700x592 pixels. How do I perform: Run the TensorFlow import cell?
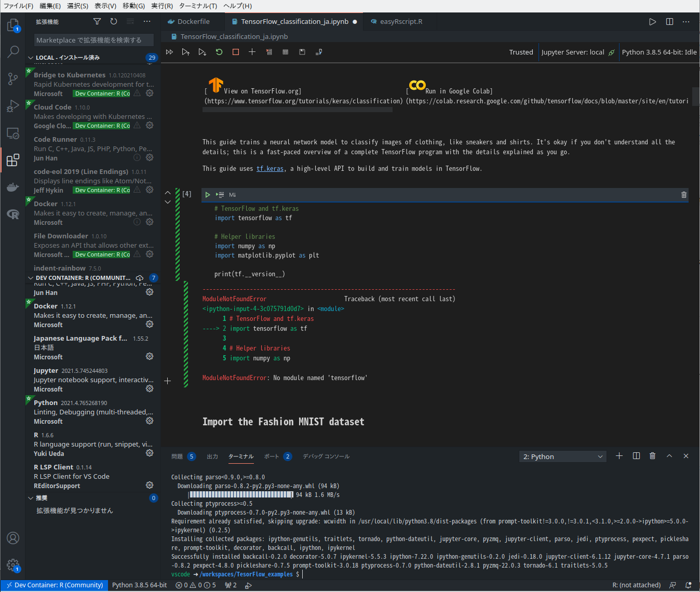pyautogui.click(x=207, y=194)
